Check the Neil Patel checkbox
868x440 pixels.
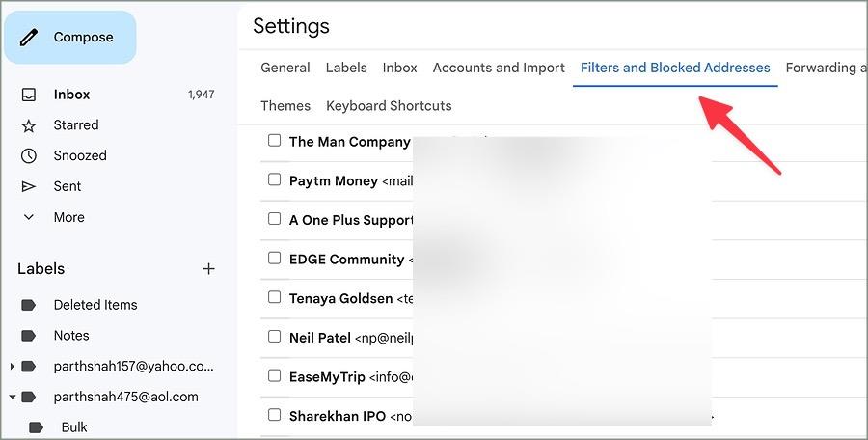click(x=274, y=337)
